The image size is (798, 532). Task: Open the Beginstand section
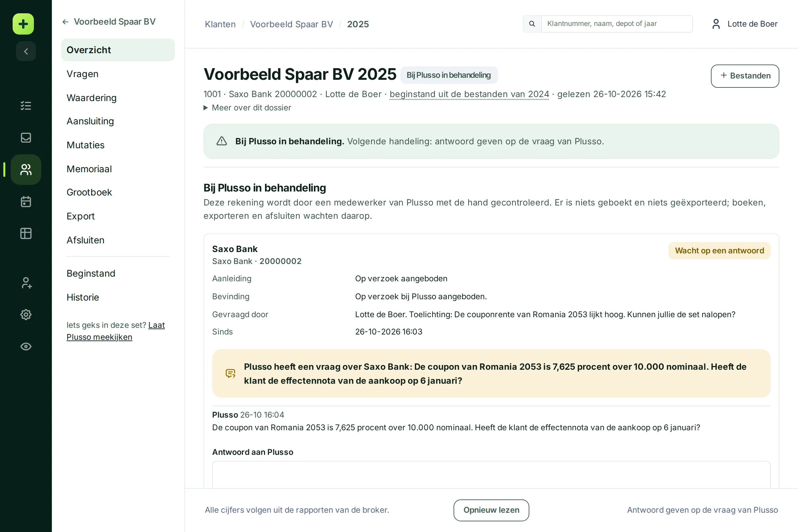coord(118,273)
